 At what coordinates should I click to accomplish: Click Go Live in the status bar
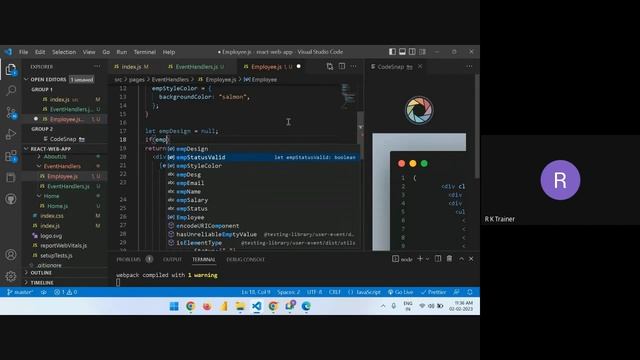[400, 292]
